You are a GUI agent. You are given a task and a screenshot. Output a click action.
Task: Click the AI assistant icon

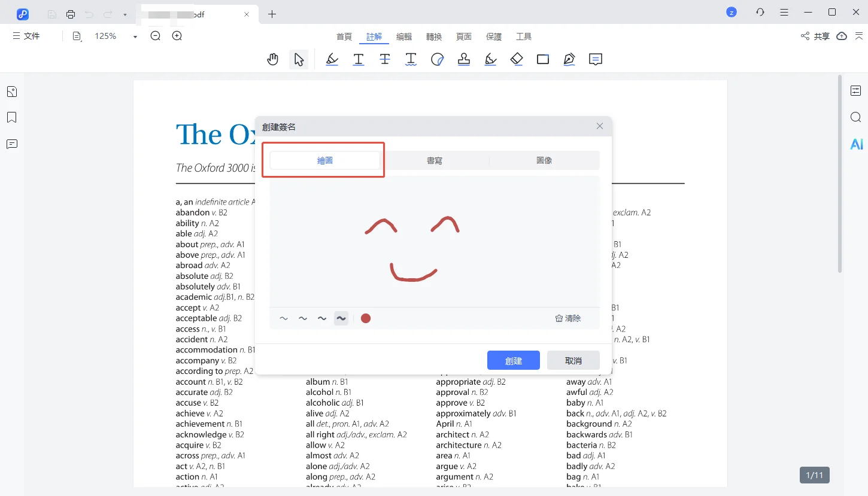tap(856, 144)
